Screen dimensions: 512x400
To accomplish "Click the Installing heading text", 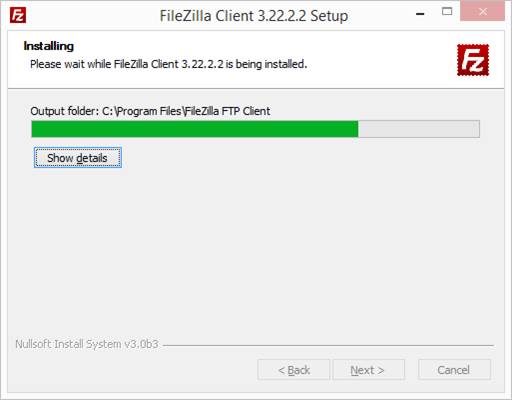I will [x=49, y=46].
